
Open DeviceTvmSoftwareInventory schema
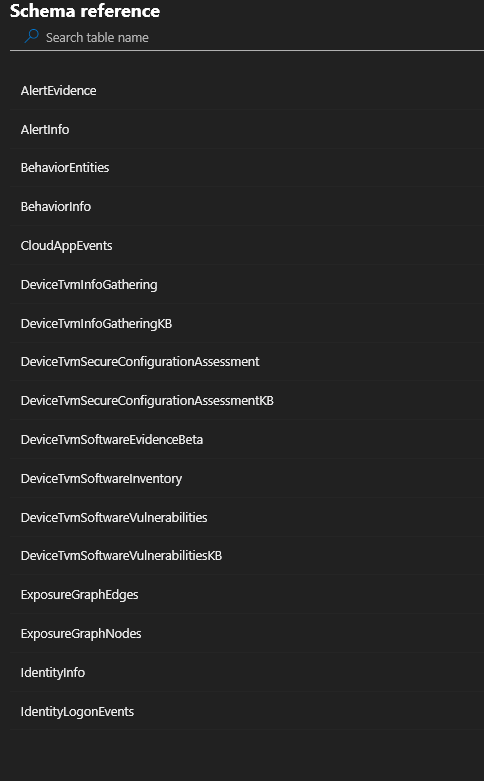tap(247, 478)
